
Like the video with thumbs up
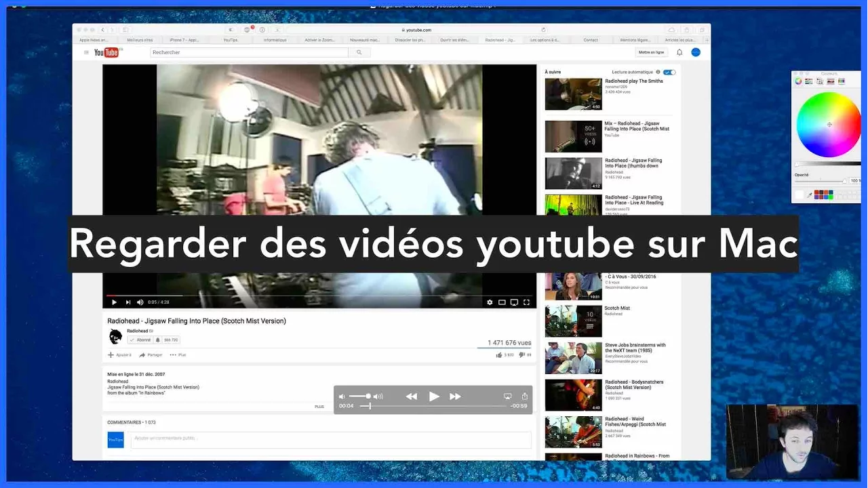[499, 354]
